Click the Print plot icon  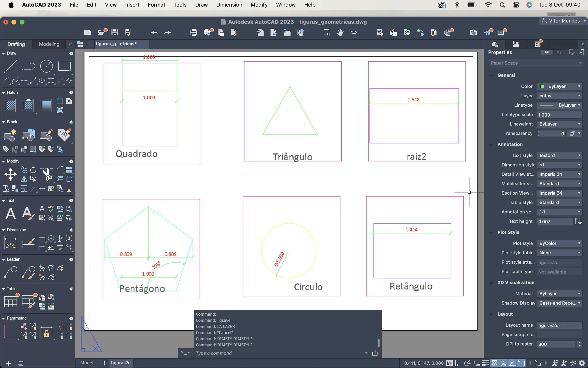point(194,32)
